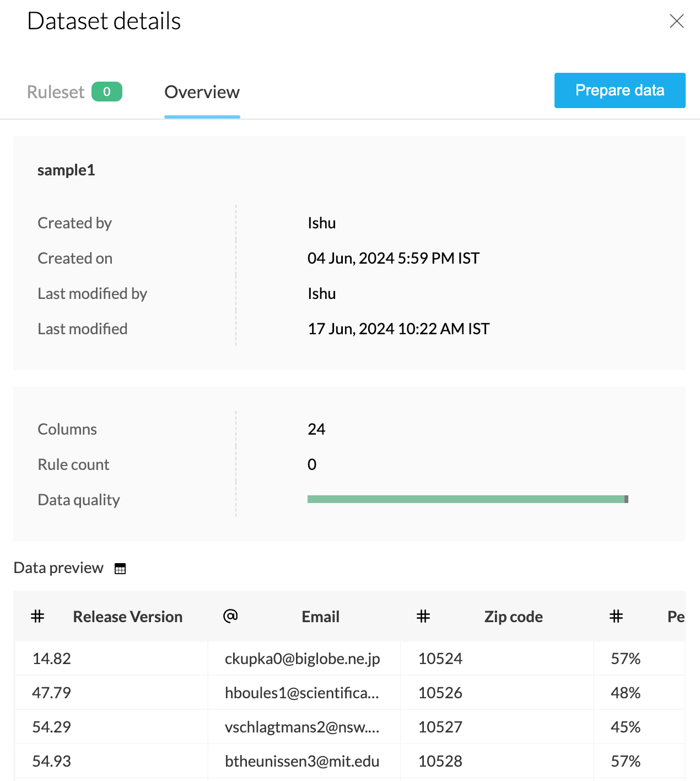Click the Data preview table icon
The image size is (700, 781).
tap(120, 569)
